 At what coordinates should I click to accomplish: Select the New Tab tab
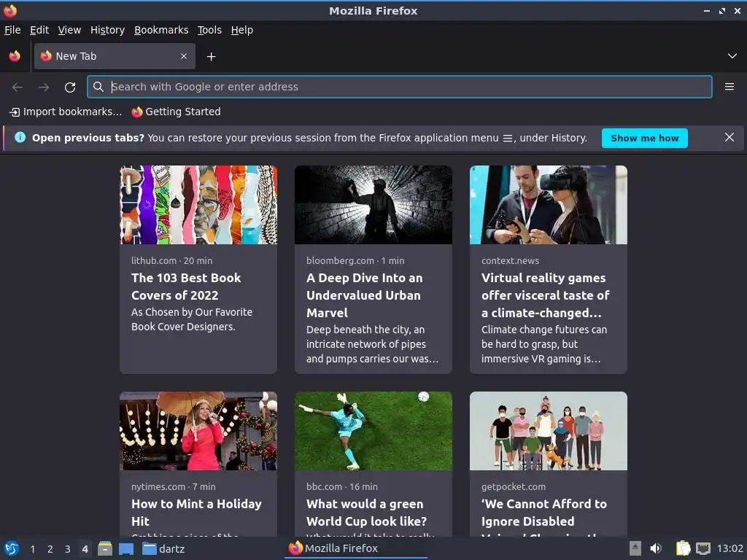coord(115,56)
